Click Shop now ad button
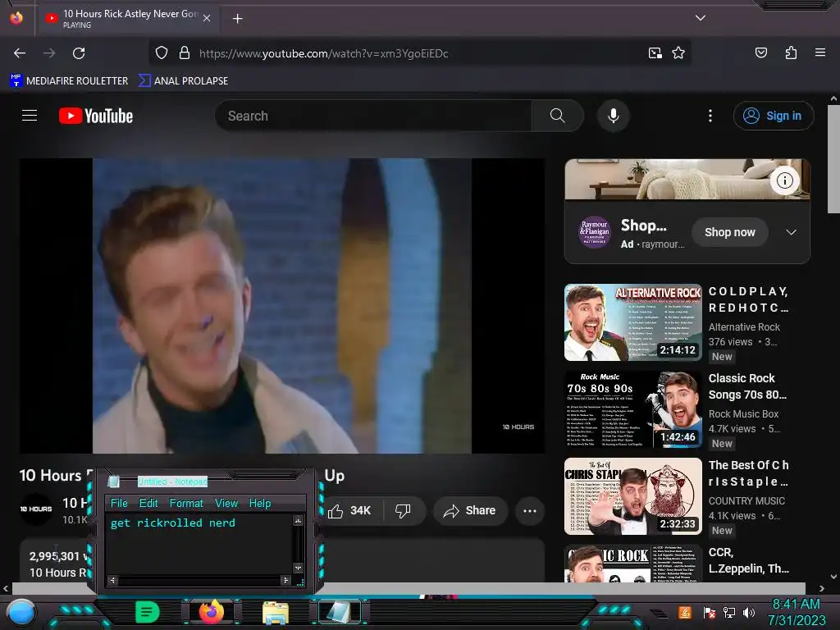Viewport: 840px width, 630px height. tap(729, 232)
